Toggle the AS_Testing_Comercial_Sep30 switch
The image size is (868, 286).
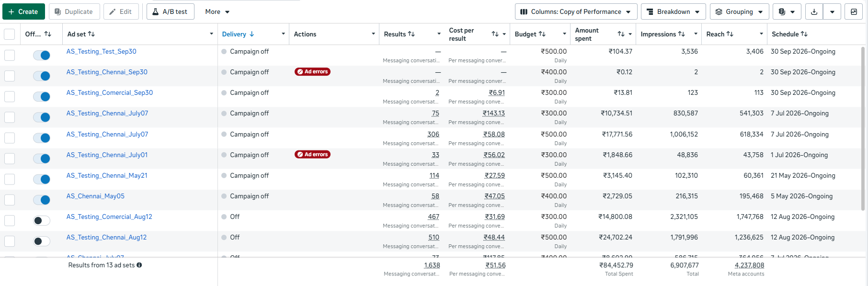click(42, 96)
